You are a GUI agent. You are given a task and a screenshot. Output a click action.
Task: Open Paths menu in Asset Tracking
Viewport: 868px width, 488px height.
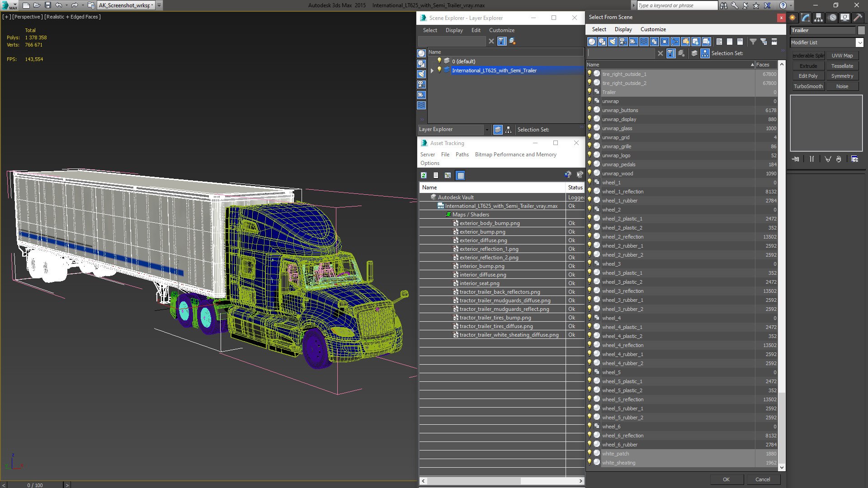462,155
